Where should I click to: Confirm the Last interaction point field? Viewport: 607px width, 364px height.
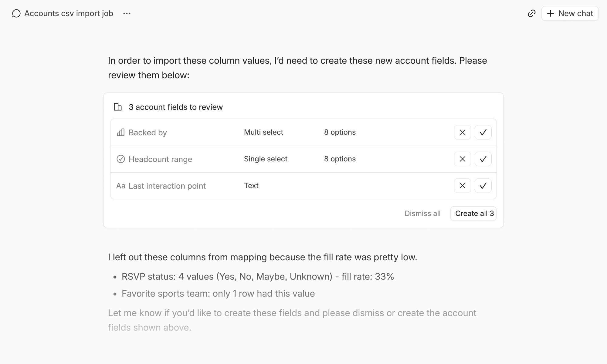click(483, 186)
